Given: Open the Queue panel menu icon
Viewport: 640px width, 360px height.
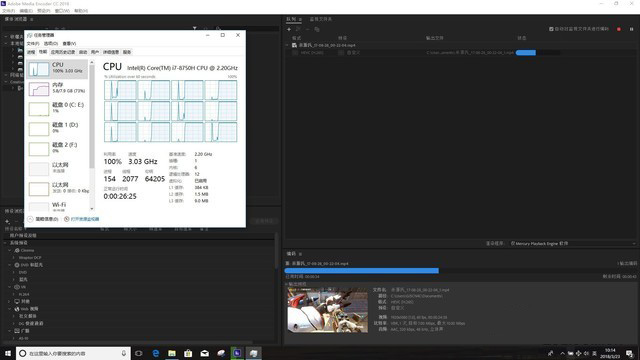Looking at the screenshot, I should tap(300, 19).
